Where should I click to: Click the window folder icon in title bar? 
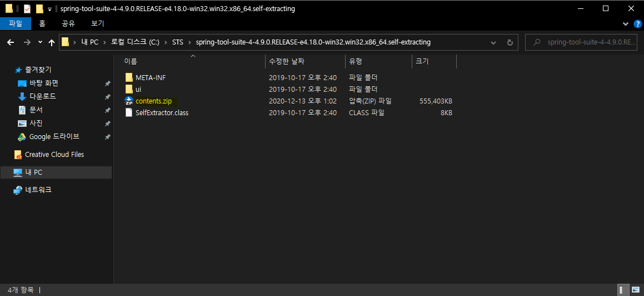click(9, 9)
